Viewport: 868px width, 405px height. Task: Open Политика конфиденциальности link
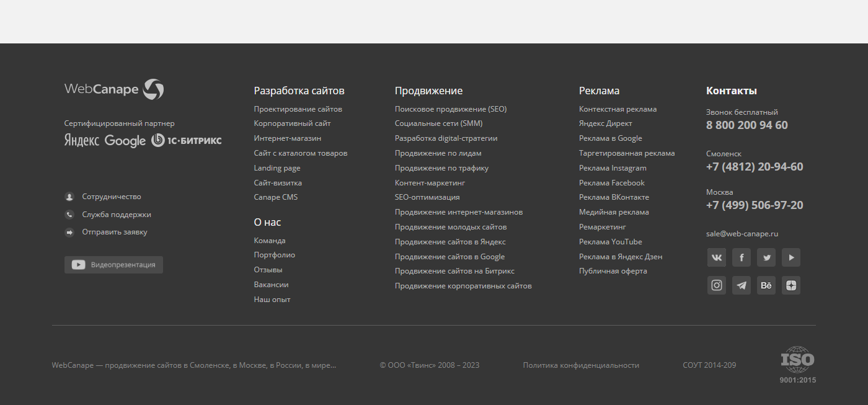point(580,365)
